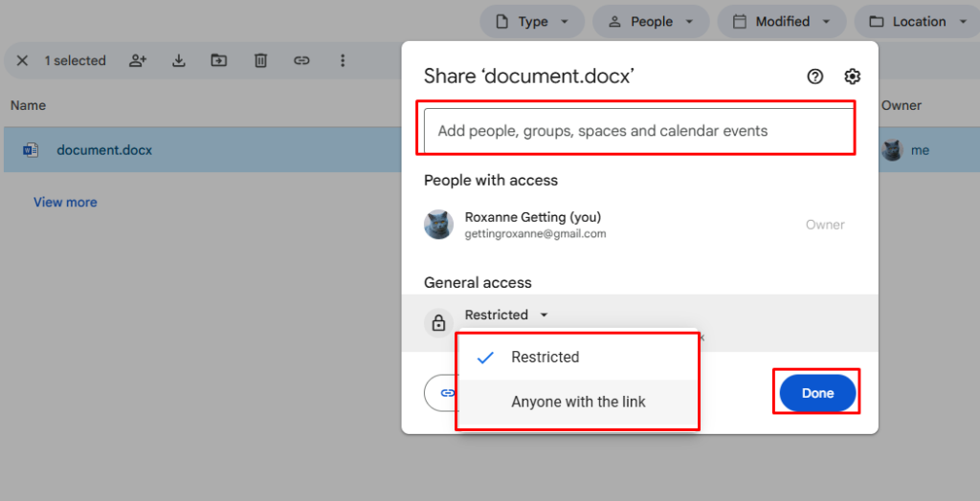
Task: Select the Restricted menu option
Action: [577, 358]
